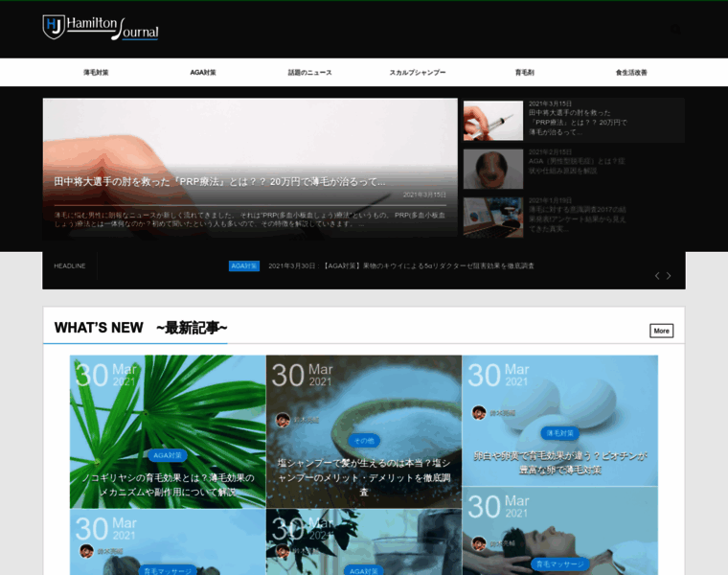This screenshot has height=575, width=728.
Task: Click the date 2021年1月19日 in side list
Action: [x=550, y=200]
